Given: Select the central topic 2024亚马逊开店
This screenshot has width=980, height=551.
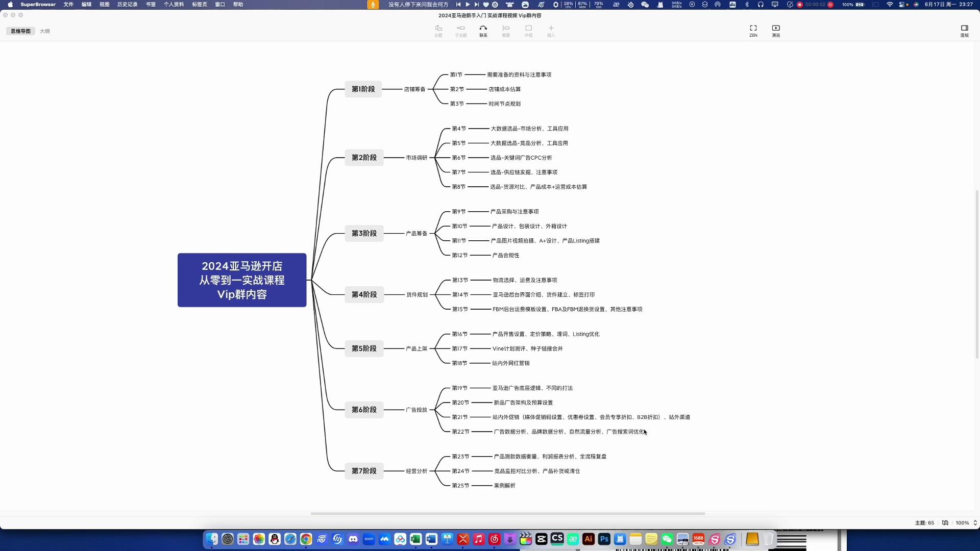Looking at the screenshot, I should pos(242,280).
